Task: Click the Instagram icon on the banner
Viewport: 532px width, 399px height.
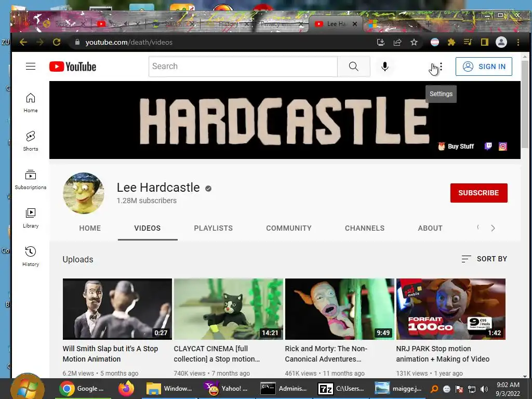Action: click(503, 146)
